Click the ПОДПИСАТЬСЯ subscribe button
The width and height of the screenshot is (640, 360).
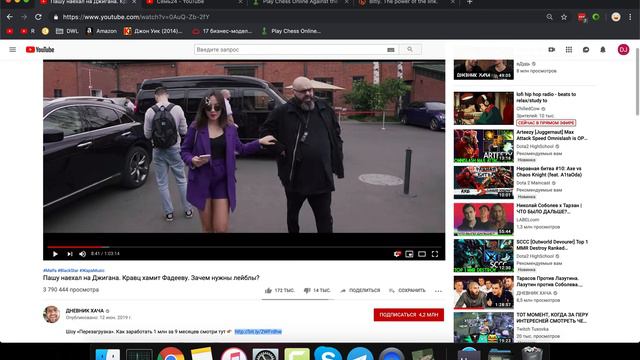click(x=409, y=315)
